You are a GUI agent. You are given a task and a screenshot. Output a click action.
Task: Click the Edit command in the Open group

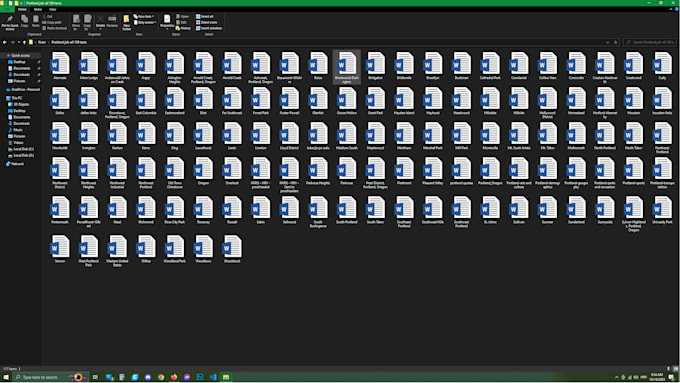pyautogui.click(x=182, y=22)
